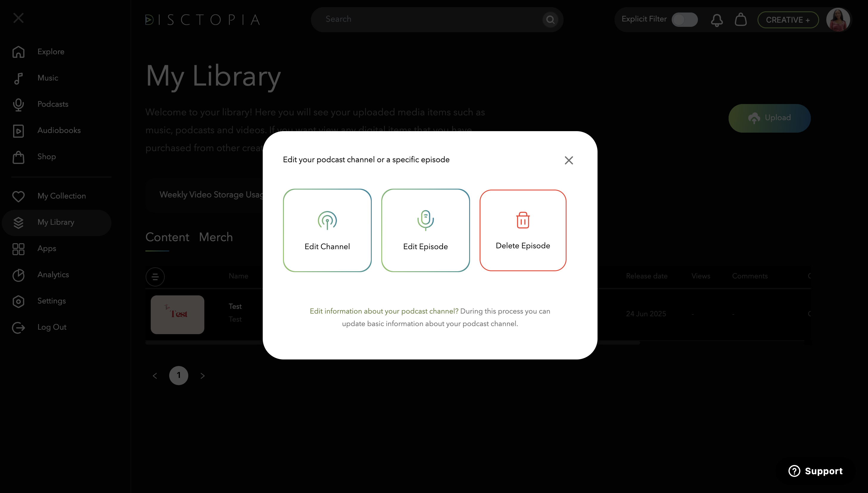Open the user profile avatar
Image resolution: width=868 pixels, height=493 pixels.
click(x=838, y=20)
